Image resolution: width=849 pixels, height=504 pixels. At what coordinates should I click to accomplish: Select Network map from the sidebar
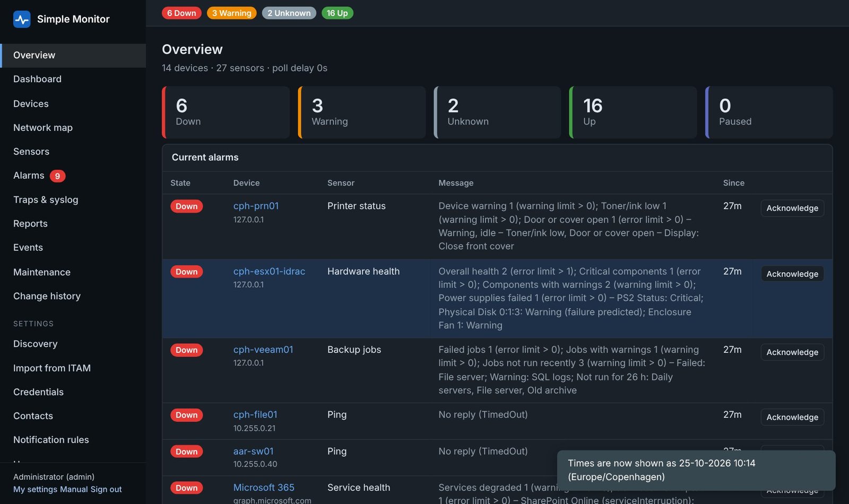tap(73, 127)
